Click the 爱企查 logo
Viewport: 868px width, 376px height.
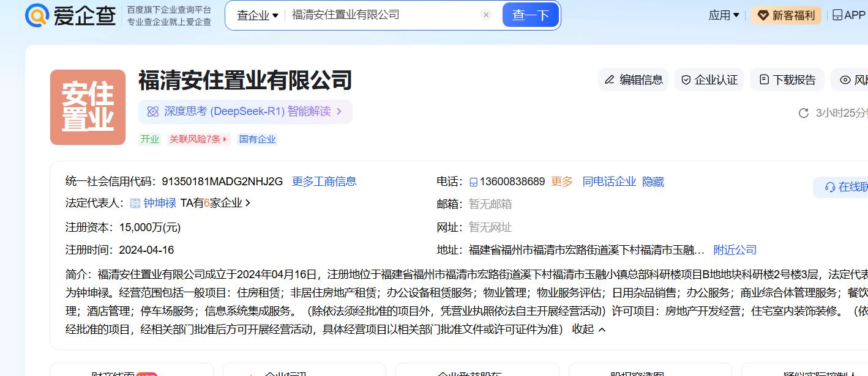pyautogui.click(x=70, y=15)
